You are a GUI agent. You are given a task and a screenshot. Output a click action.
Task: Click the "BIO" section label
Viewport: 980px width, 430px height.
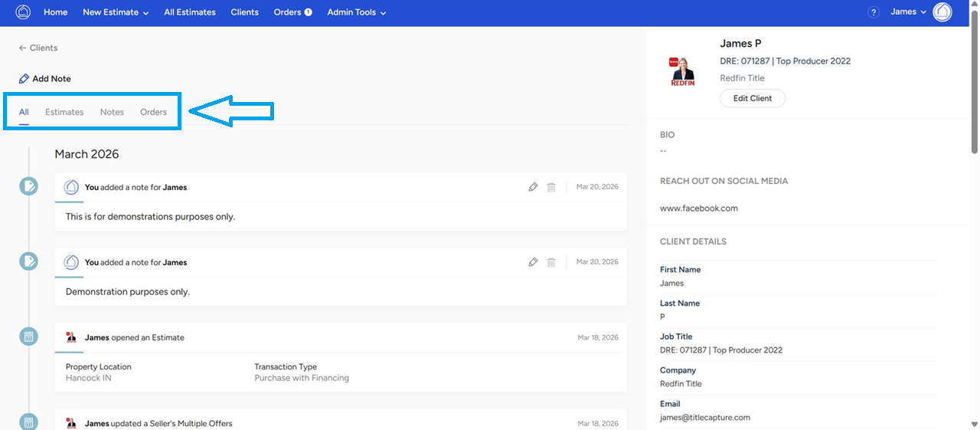[668, 135]
